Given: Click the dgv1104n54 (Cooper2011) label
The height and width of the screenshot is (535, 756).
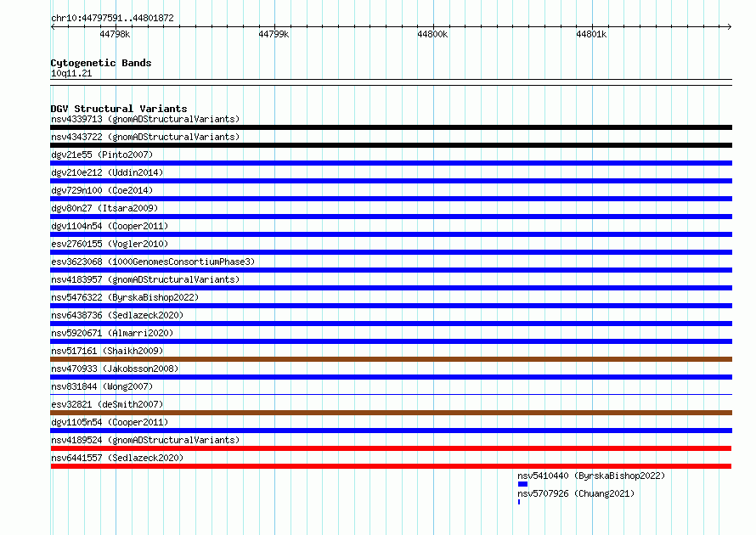Looking at the screenshot, I should (110, 226).
